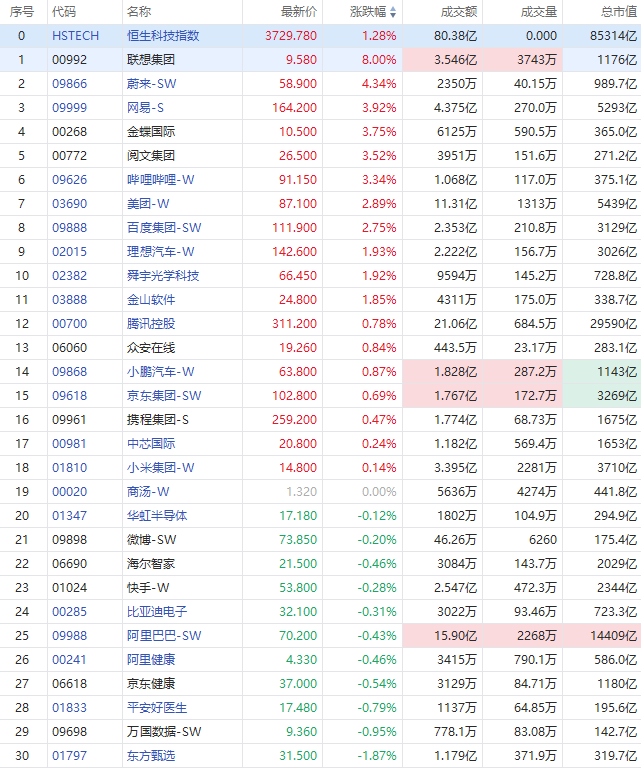
Task: Select 快手-W stock name
Action: click(148, 588)
